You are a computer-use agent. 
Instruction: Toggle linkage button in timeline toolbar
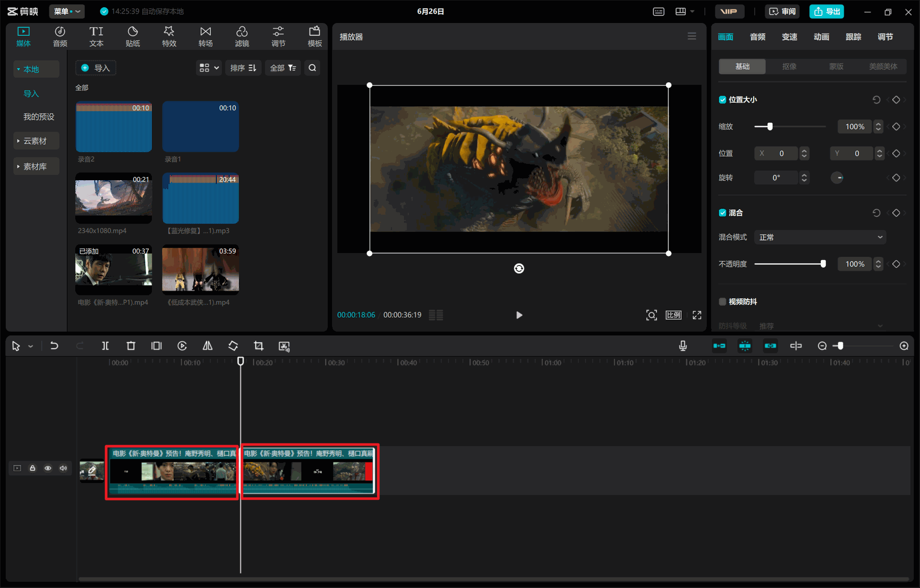click(x=770, y=346)
